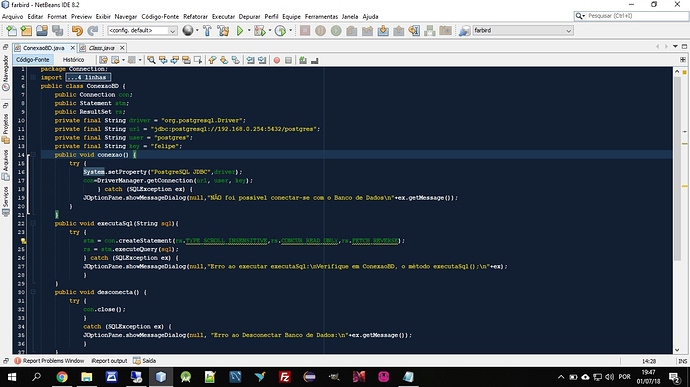Screen dimensions: 690x387
Task: Open the config default dropdown
Action: [x=142, y=30]
